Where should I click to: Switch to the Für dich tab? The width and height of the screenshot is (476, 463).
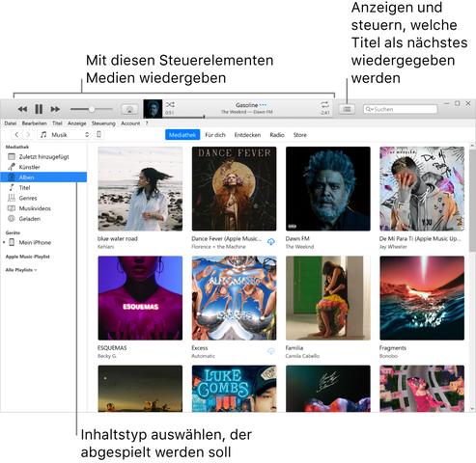coord(215,135)
